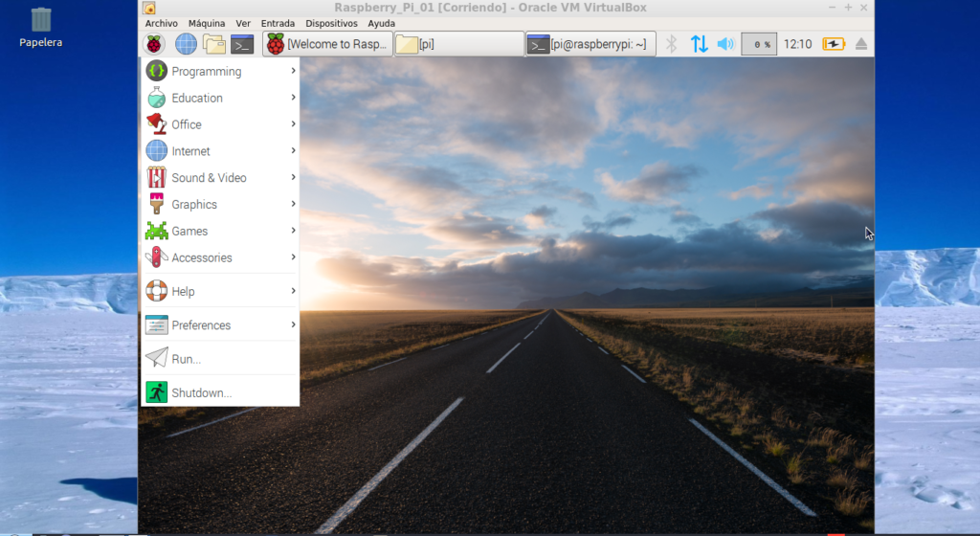Click the Office red lamp icon
980x536 pixels.
click(156, 124)
